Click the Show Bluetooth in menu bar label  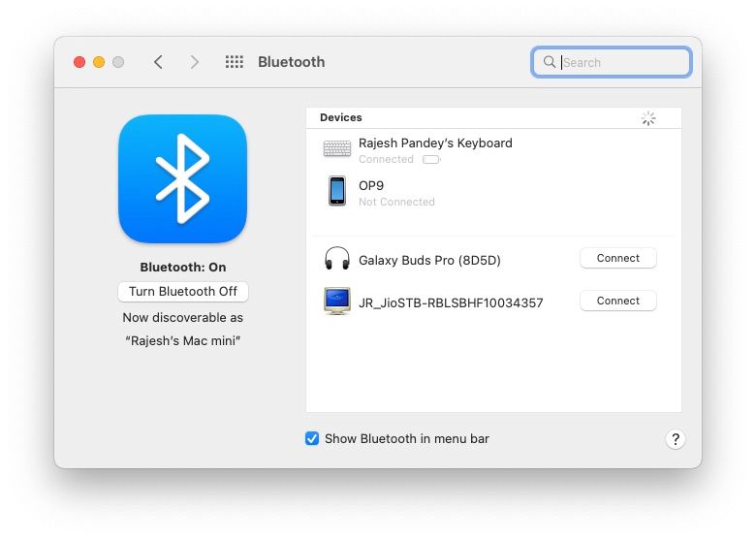[406, 439]
